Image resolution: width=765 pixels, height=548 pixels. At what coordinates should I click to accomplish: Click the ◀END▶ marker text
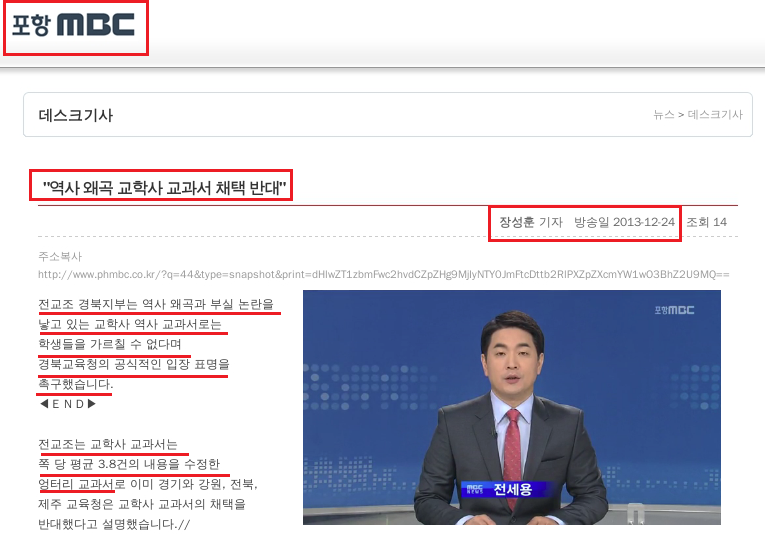(x=68, y=404)
